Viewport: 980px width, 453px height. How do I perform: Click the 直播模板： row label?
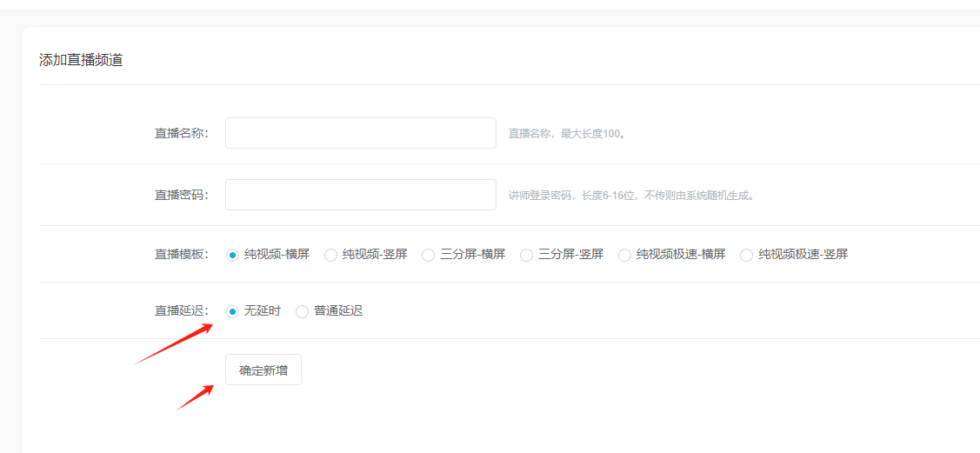point(181,255)
